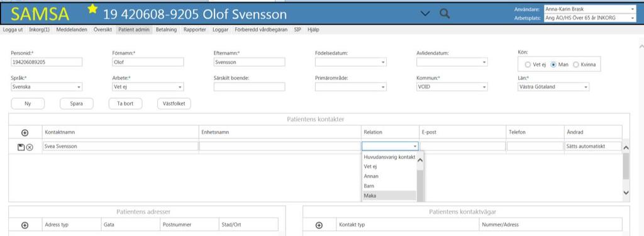Image resolution: width=644 pixels, height=236 pixels.
Task: Open the Rapporter menu
Action: [x=195, y=30]
